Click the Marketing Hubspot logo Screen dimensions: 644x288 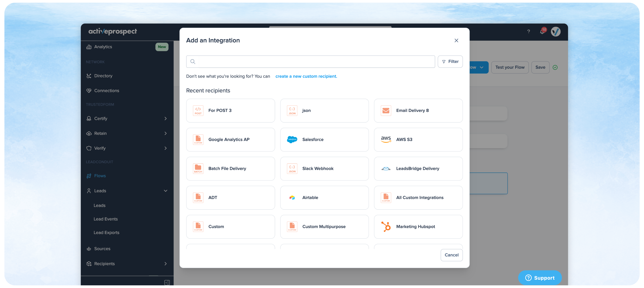click(386, 227)
